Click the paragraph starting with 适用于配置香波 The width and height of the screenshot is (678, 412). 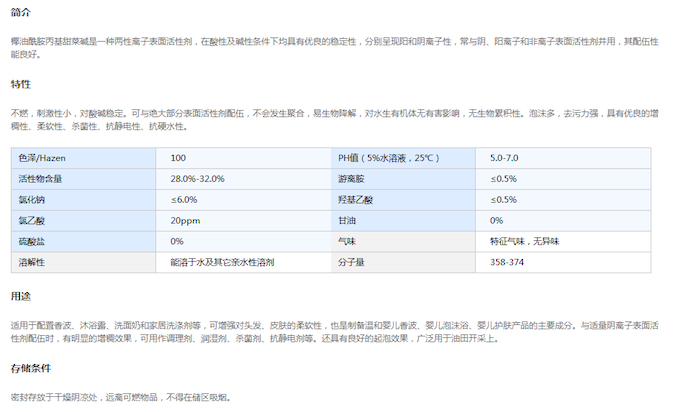click(334, 332)
